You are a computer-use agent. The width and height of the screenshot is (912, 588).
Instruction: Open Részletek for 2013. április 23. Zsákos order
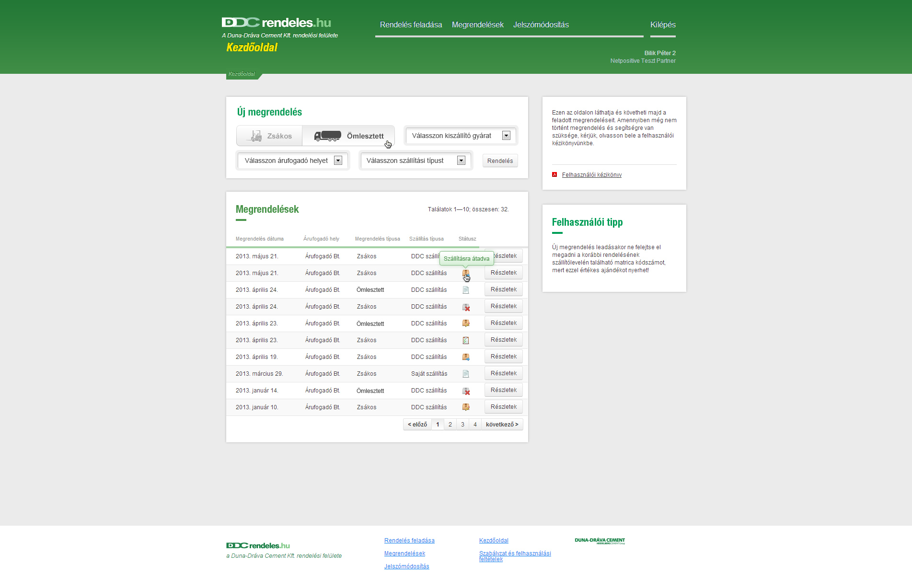(x=504, y=340)
